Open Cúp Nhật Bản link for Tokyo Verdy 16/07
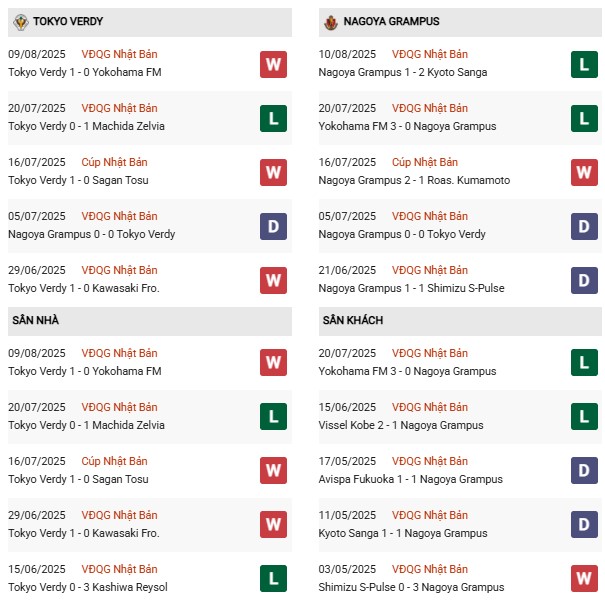Image resolution: width=605 pixels, height=602 pixels. pyautogui.click(x=115, y=162)
